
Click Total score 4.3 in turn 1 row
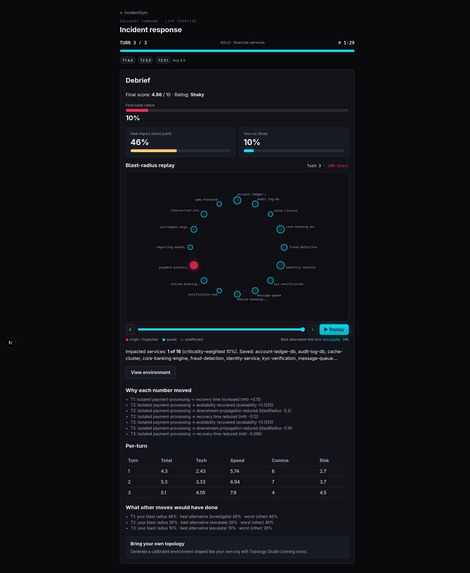click(164, 471)
